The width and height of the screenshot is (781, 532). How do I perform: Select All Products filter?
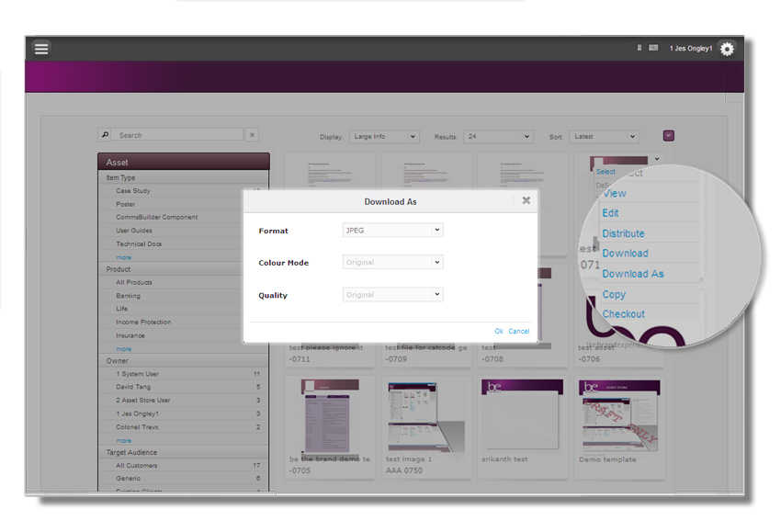tap(134, 282)
